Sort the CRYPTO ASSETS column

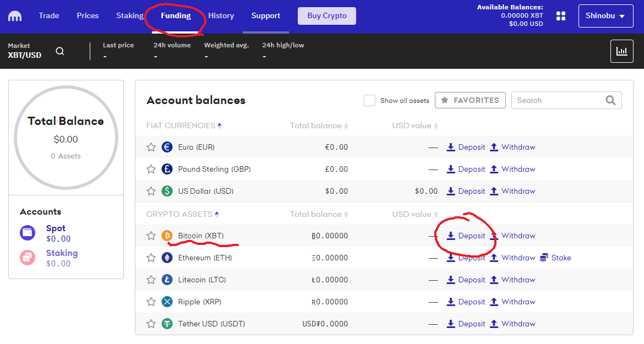217,214
